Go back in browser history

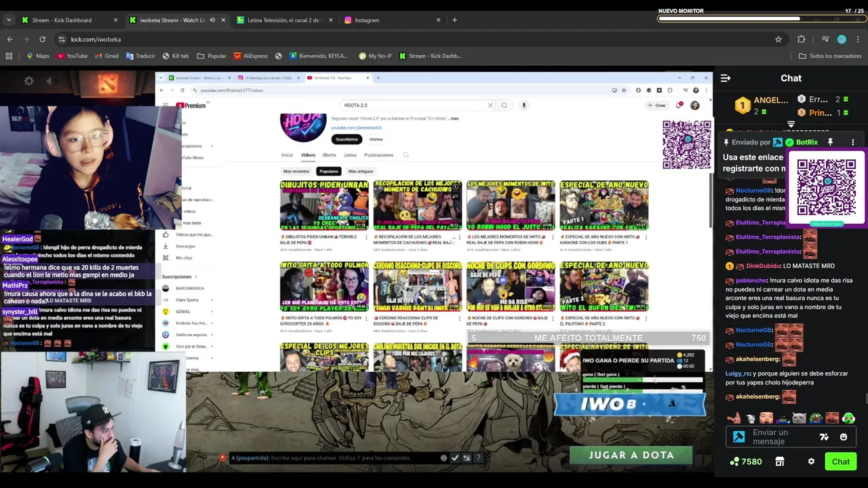pos(10,39)
